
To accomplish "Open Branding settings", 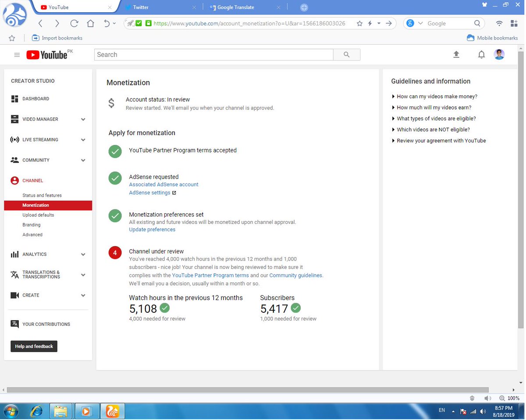I will pyautogui.click(x=32, y=225).
